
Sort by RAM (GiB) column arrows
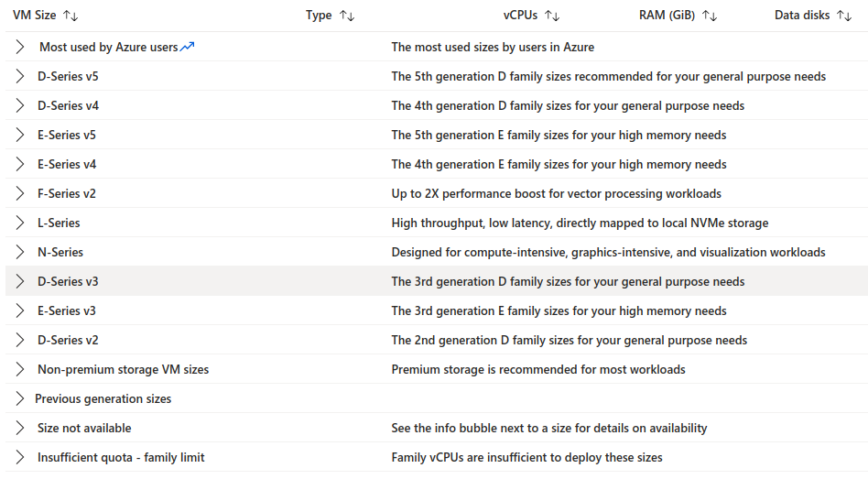(x=710, y=16)
